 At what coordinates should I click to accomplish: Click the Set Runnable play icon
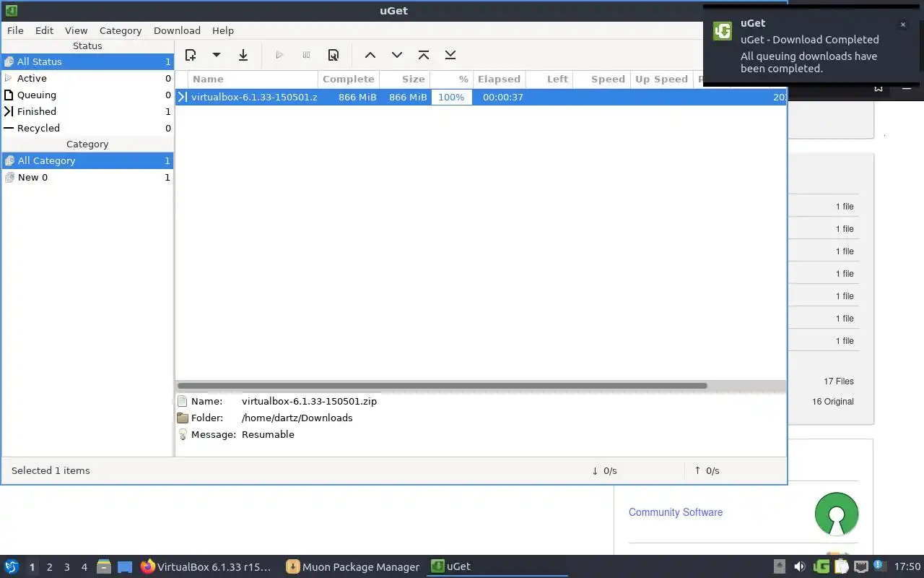click(279, 55)
